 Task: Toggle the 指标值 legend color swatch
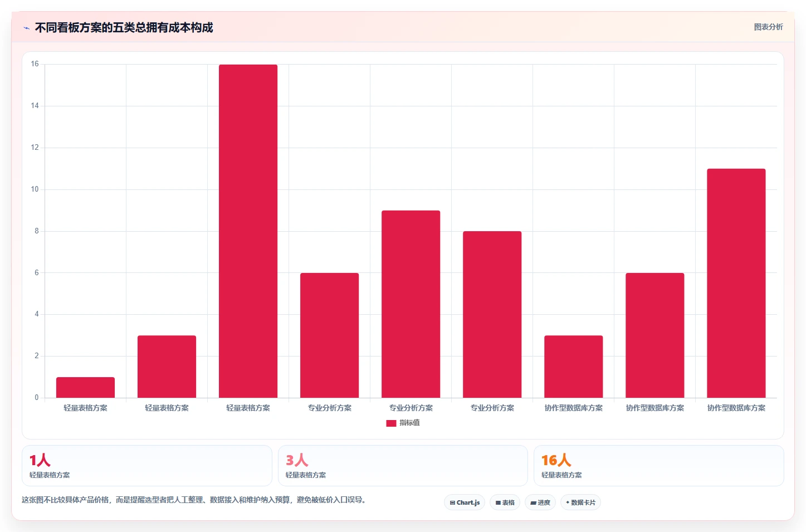pos(391,423)
